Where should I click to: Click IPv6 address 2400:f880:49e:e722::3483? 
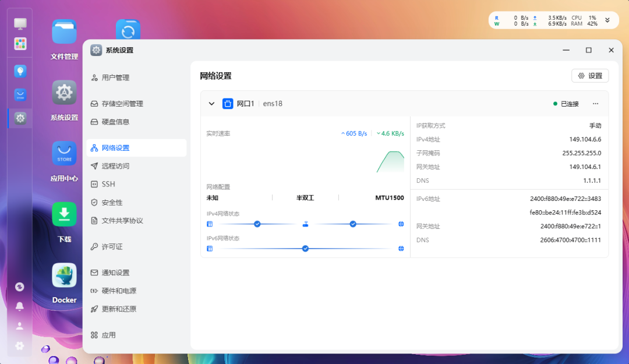[x=566, y=199]
